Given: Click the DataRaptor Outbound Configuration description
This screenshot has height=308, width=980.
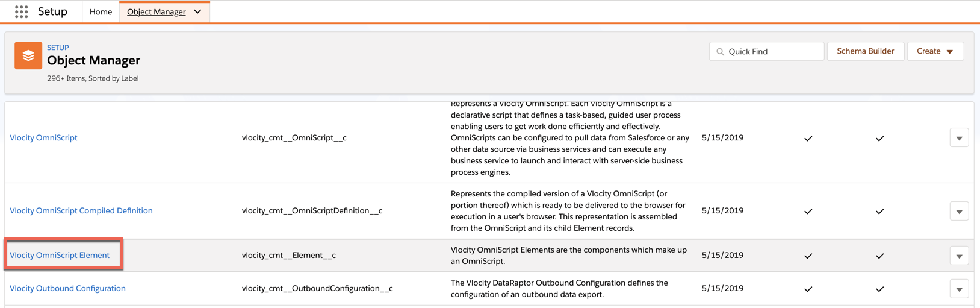Looking at the screenshot, I should pyautogui.click(x=559, y=289).
